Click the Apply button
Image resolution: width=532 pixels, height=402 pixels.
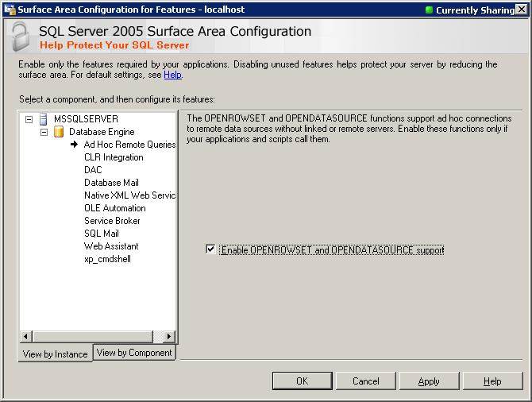429,381
